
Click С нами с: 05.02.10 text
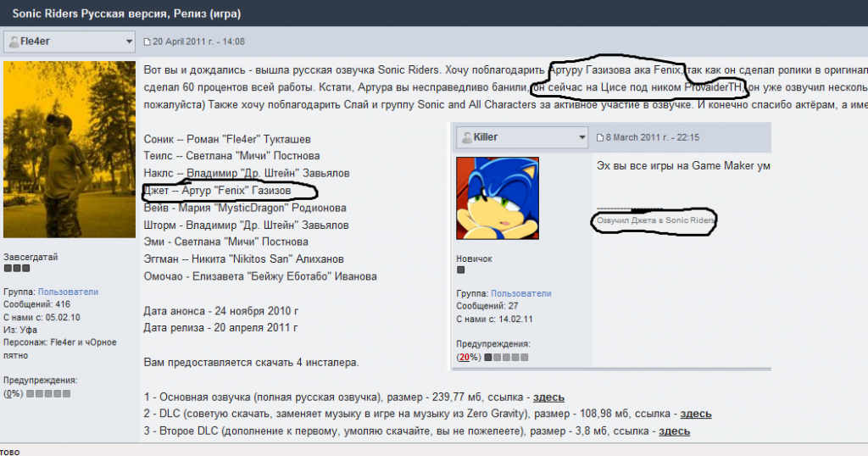coord(42,317)
